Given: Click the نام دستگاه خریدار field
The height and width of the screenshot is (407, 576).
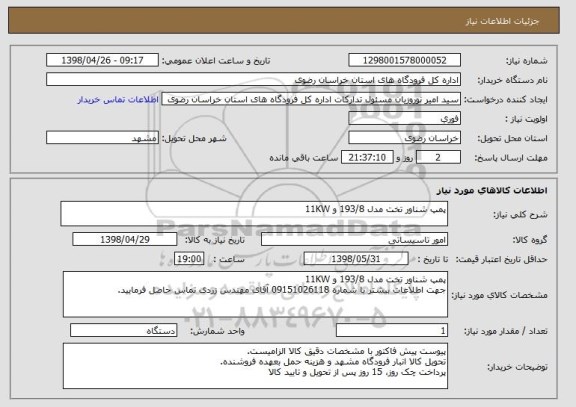Looking at the screenshot, I should [x=253, y=80].
